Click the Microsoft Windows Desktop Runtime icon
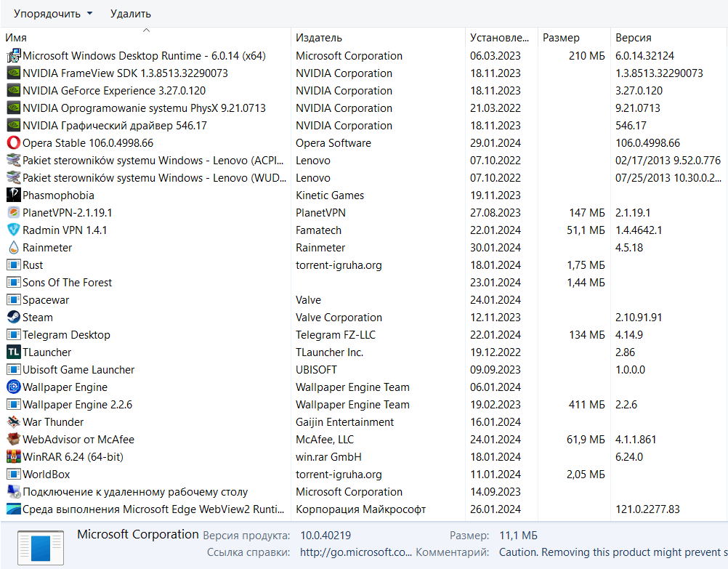Screen dimensions: 728x569 [x=14, y=56]
